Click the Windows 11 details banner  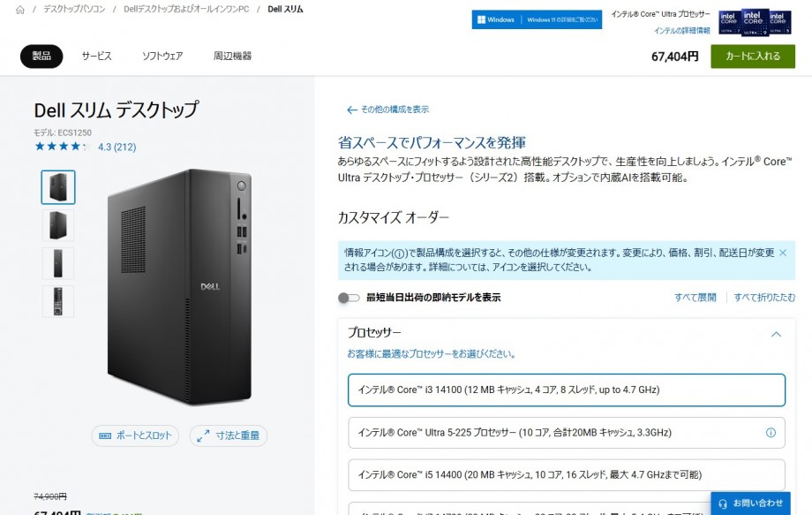coord(537,19)
